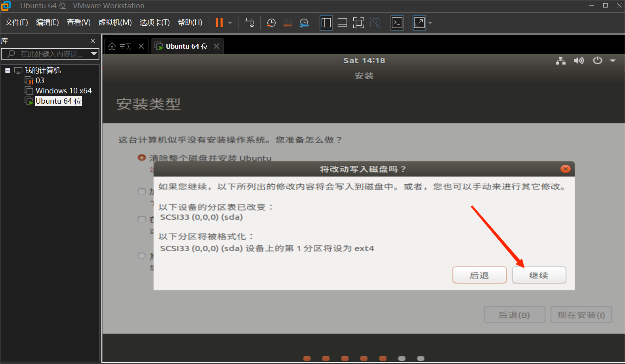Image resolution: width=625 pixels, height=364 pixels.
Task: Collapse the 我的计算机 tree node
Action: click(x=8, y=70)
